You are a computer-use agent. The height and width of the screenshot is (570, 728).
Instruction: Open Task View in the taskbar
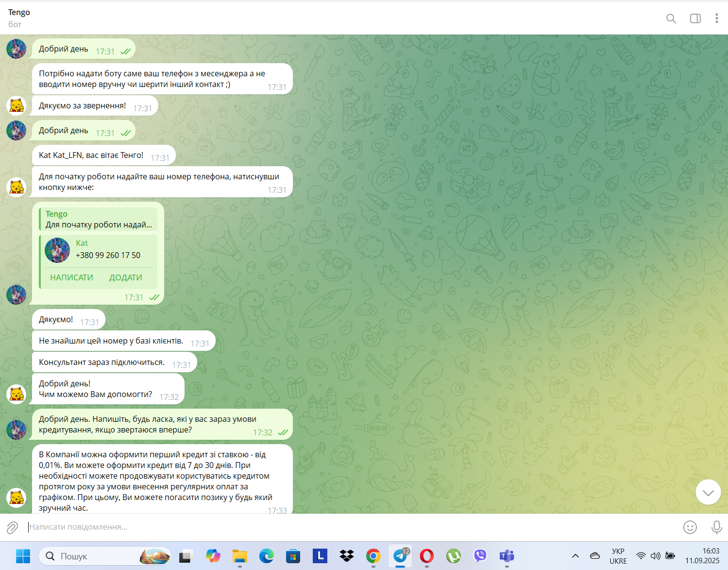click(186, 556)
